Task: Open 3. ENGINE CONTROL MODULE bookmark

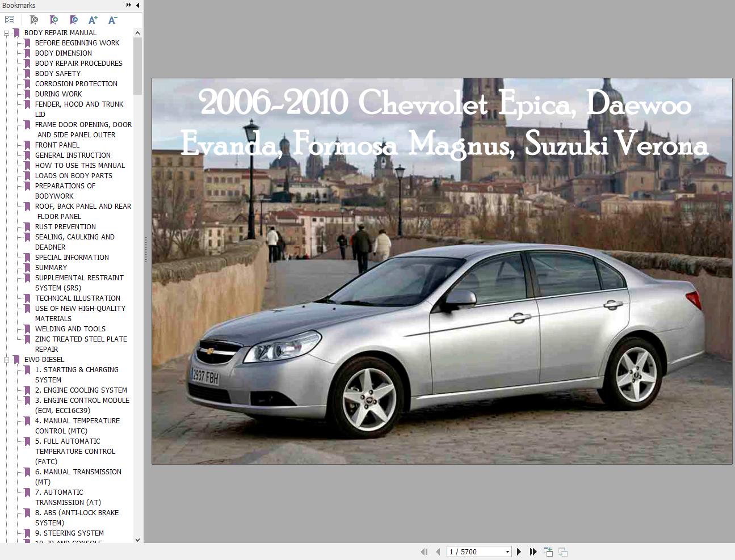Action: coord(82,406)
